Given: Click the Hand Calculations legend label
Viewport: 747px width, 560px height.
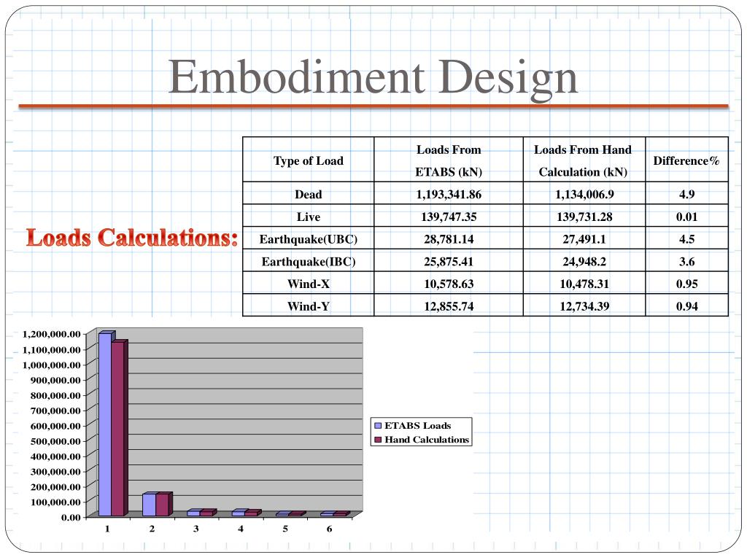Looking at the screenshot, I should (x=427, y=440).
